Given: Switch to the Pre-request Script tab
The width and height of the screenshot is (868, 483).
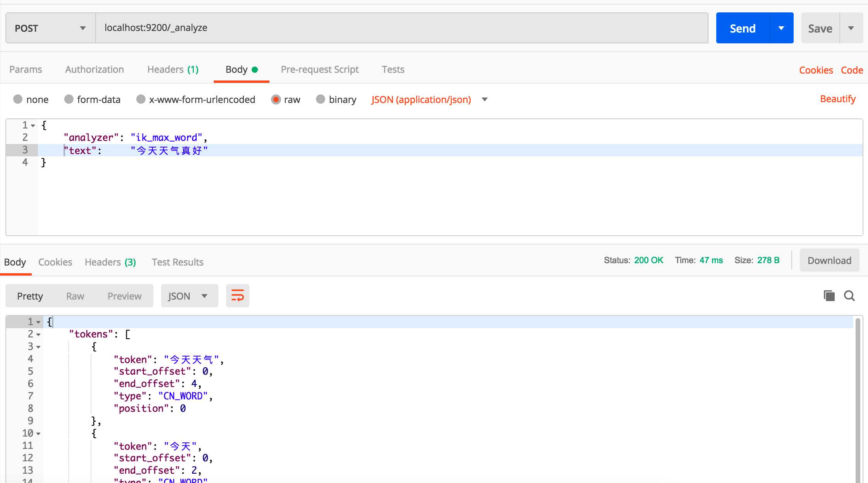Looking at the screenshot, I should [320, 69].
